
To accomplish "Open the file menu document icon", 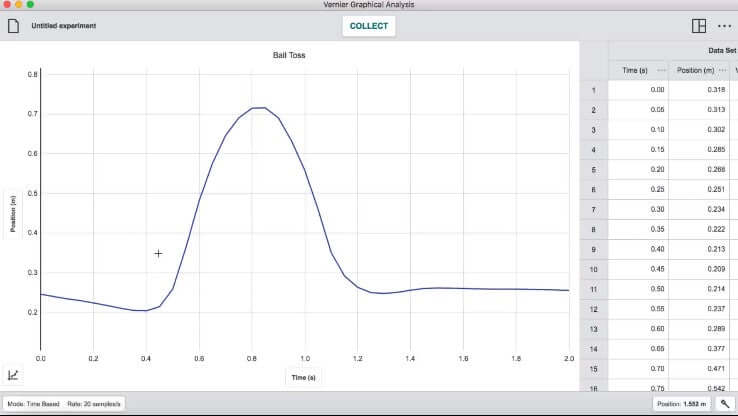I will (x=14, y=26).
